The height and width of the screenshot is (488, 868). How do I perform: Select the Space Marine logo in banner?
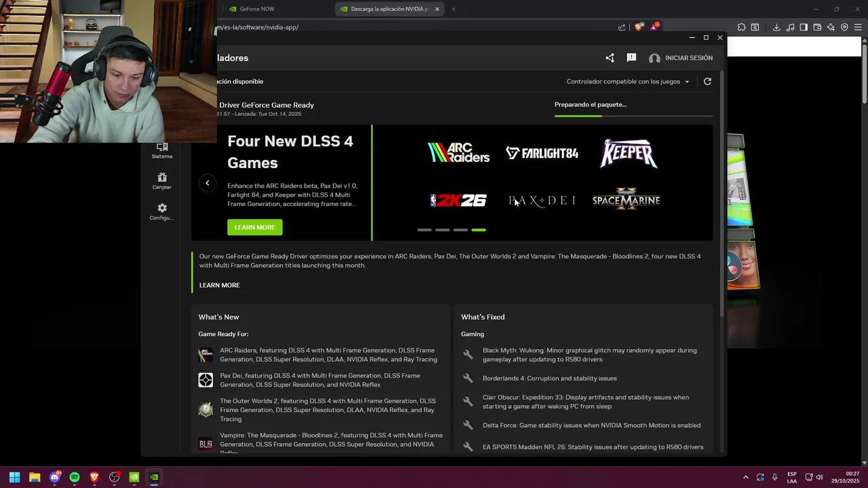[x=626, y=200]
